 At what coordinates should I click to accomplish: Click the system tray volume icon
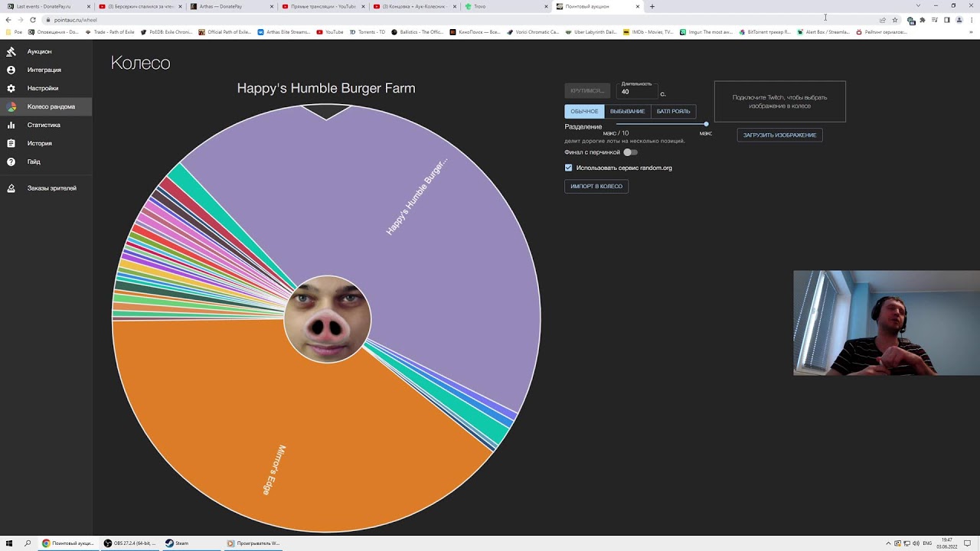coord(916,543)
